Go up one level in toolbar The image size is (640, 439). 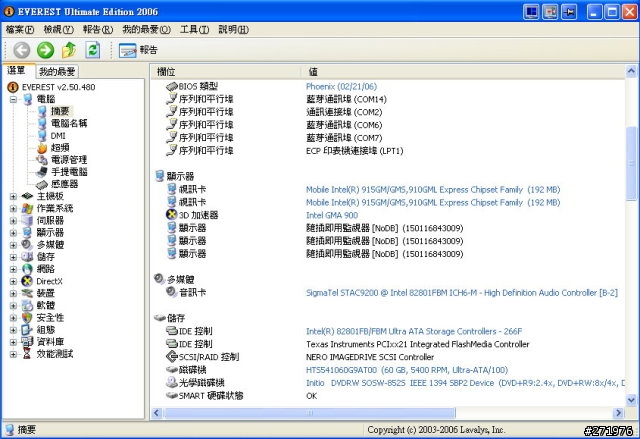pos(69,50)
